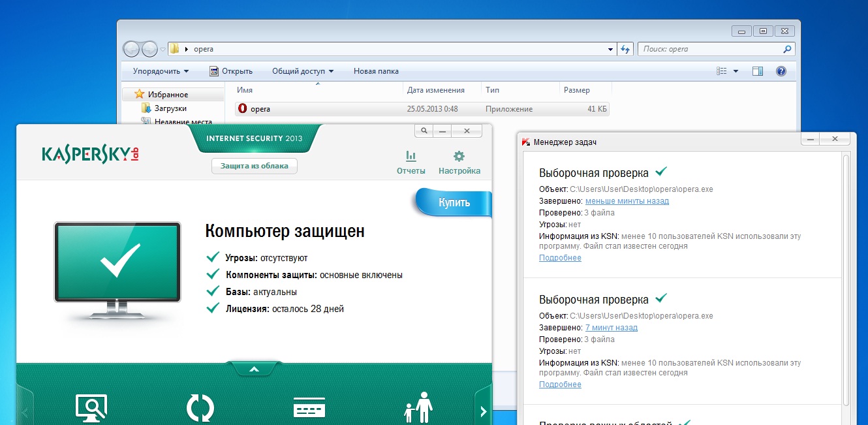Click the blue Help question mark icon
This screenshot has width=868, height=425.
(x=781, y=71)
